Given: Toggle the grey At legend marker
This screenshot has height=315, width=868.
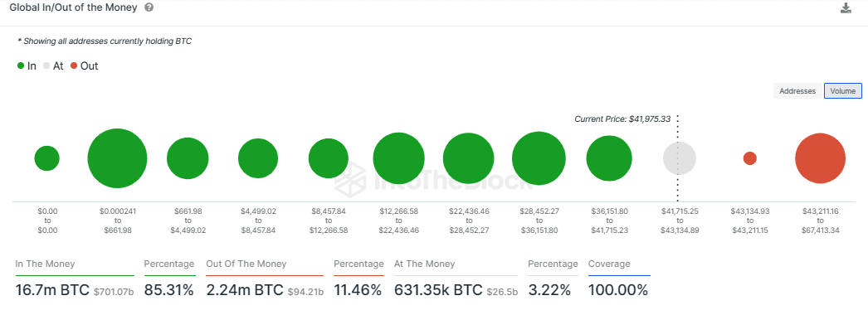Looking at the screenshot, I should (x=46, y=65).
